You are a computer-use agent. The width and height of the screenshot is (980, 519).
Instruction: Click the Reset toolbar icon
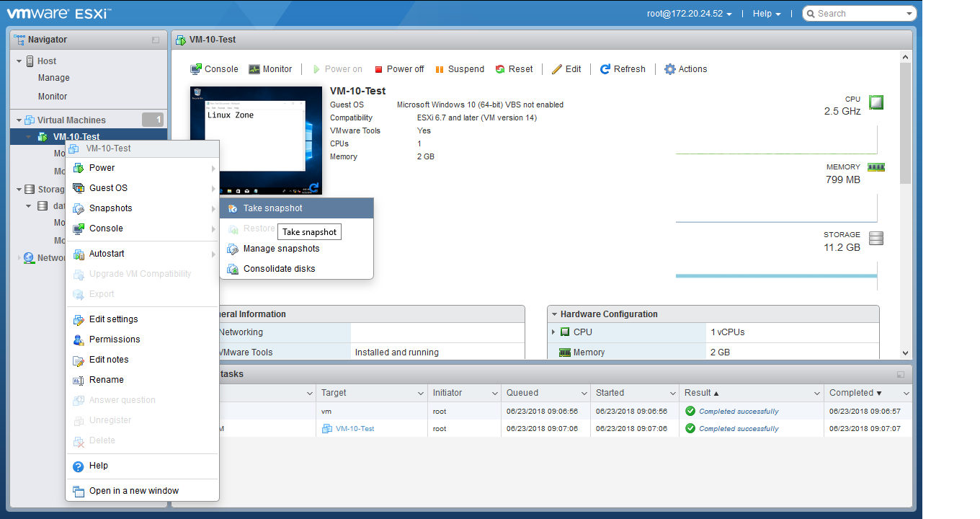click(x=500, y=69)
